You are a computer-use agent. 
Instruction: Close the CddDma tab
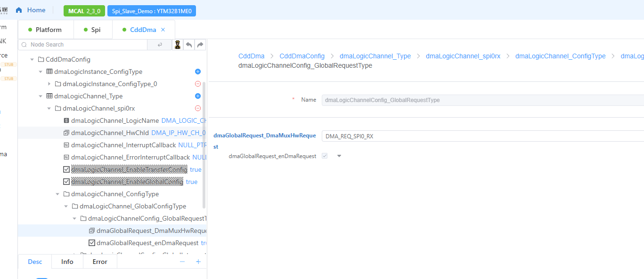tap(163, 30)
